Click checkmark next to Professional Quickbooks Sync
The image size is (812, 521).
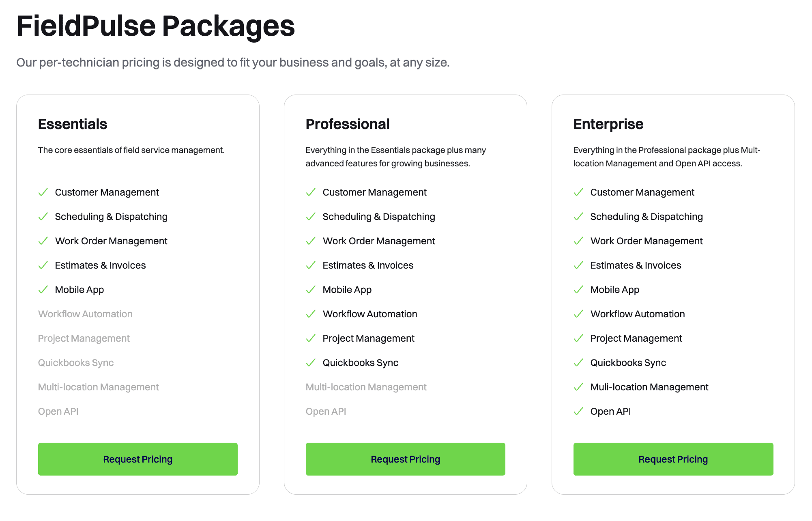coord(311,363)
